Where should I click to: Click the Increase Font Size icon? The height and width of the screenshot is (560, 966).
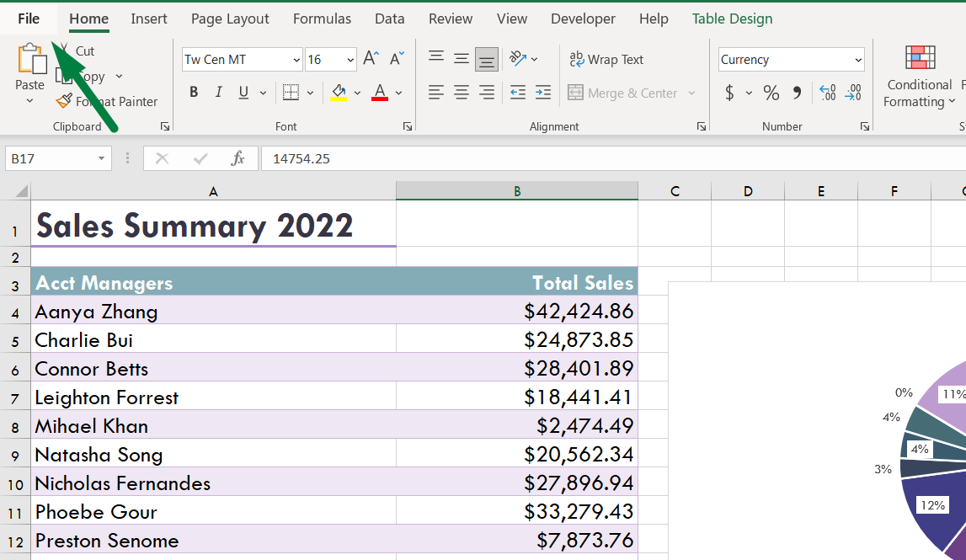click(370, 58)
